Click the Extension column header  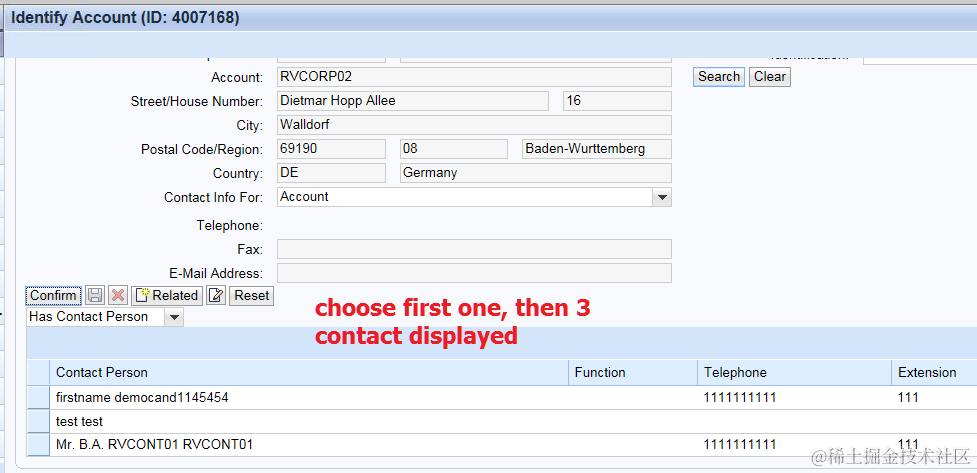click(934, 373)
